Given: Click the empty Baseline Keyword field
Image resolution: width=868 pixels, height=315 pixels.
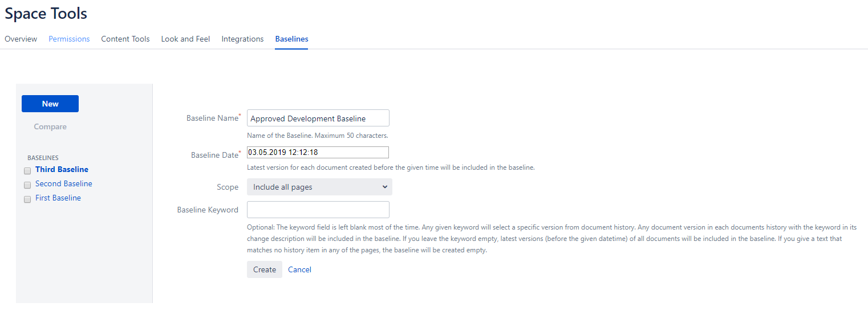Looking at the screenshot, I should 318,210.
